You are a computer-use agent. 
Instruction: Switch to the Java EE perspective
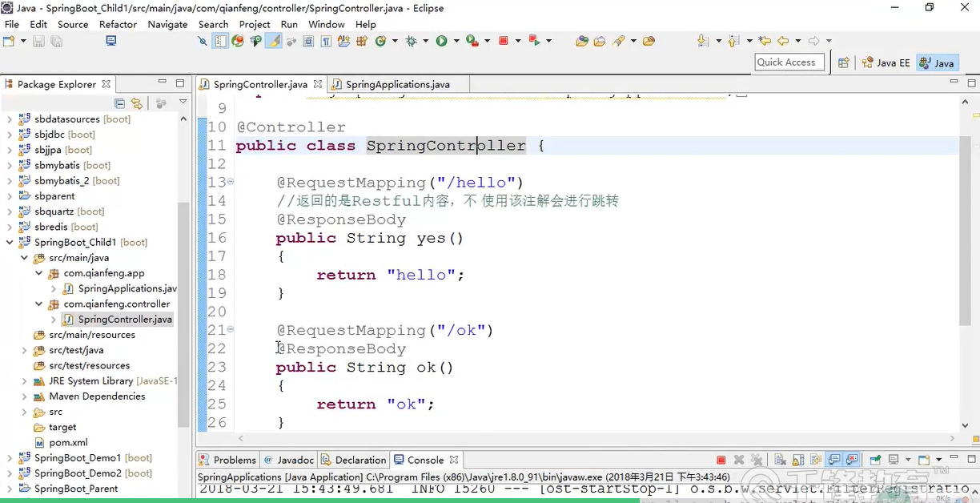(x=886, y=62)
